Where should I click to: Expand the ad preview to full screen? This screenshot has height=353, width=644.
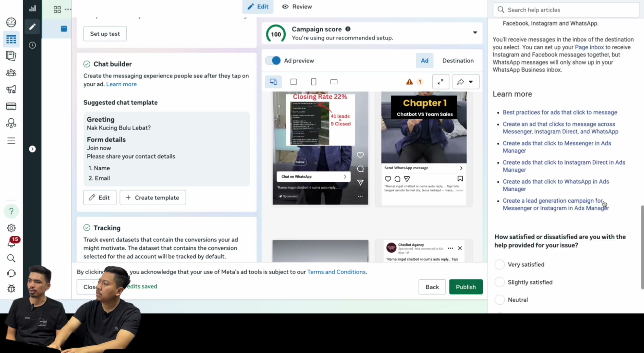pos(440,82)
